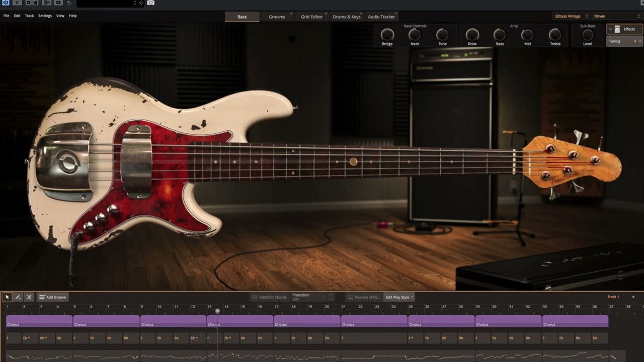The image size is (644, 362).
Task: Choose the pencil draw tool
Action: [18, 297]
